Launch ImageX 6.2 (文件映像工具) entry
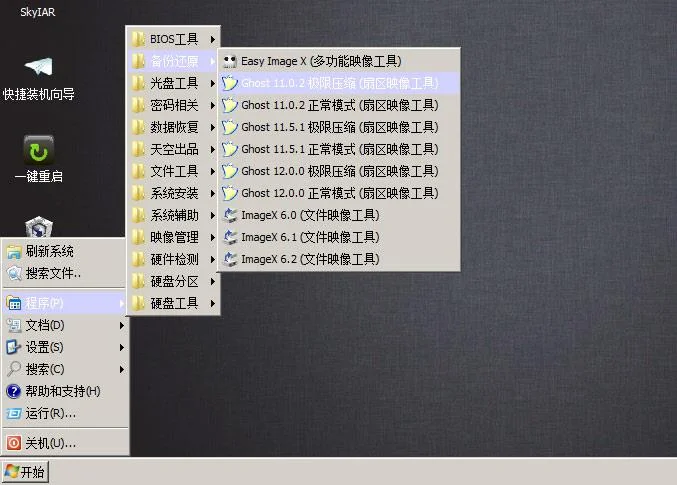Screen dimensions: 677x485 tap(339, 259)
